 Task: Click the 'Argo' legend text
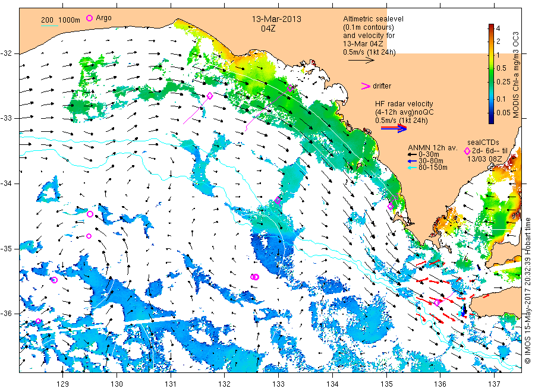tap(103, 18)
